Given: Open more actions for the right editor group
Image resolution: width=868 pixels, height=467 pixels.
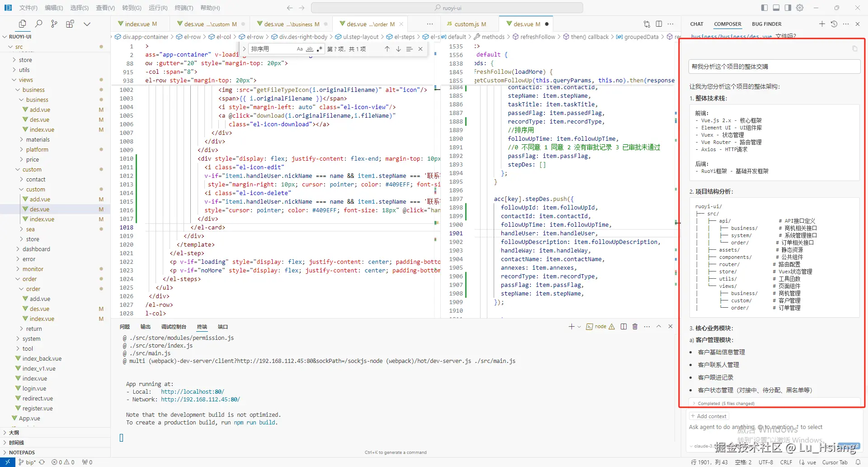Looking at the screenshot, I should tap(670, 24).
